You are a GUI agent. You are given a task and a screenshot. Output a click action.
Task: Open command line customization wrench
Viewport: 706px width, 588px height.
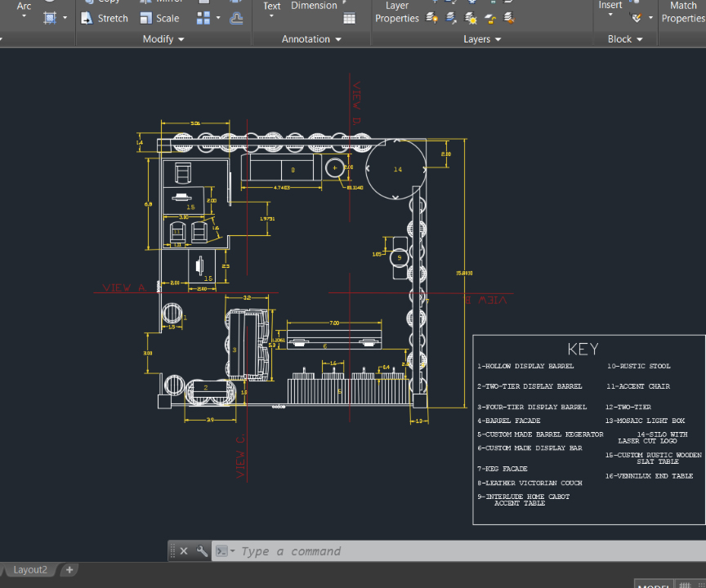[202, 551]
